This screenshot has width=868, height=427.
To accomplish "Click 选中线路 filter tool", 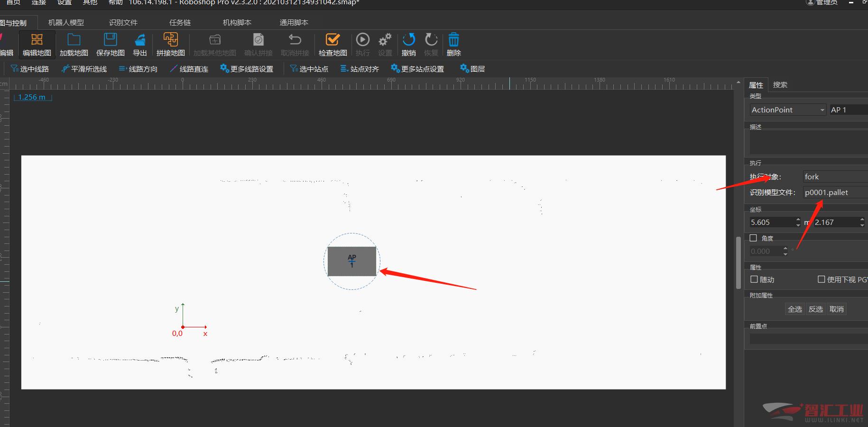I will [30, 69].
